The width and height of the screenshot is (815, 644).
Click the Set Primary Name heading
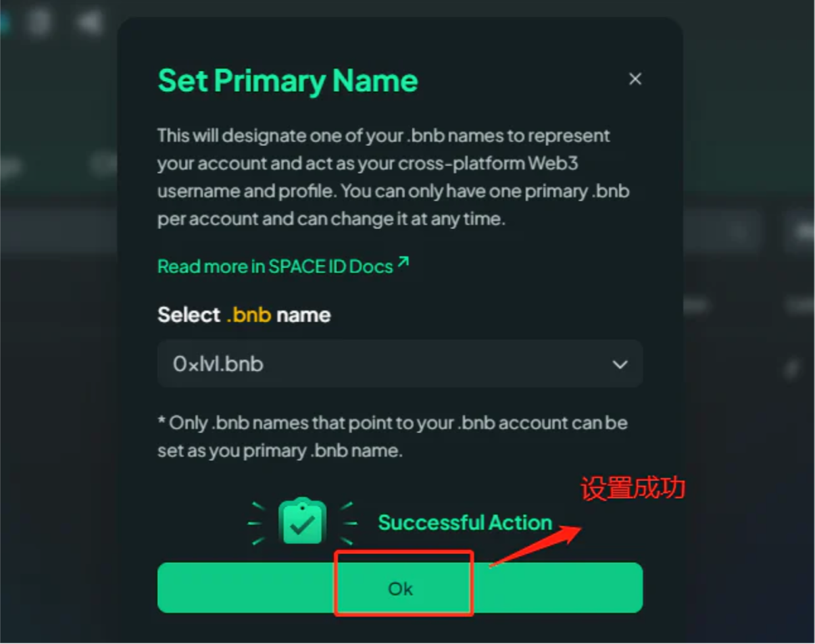point(288,80)
